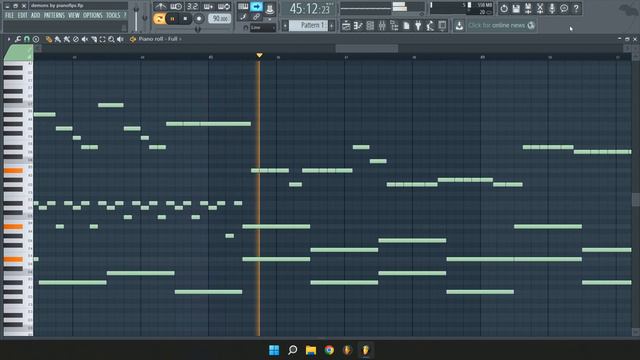Open one-click audio recording microphone

(552, 9)
